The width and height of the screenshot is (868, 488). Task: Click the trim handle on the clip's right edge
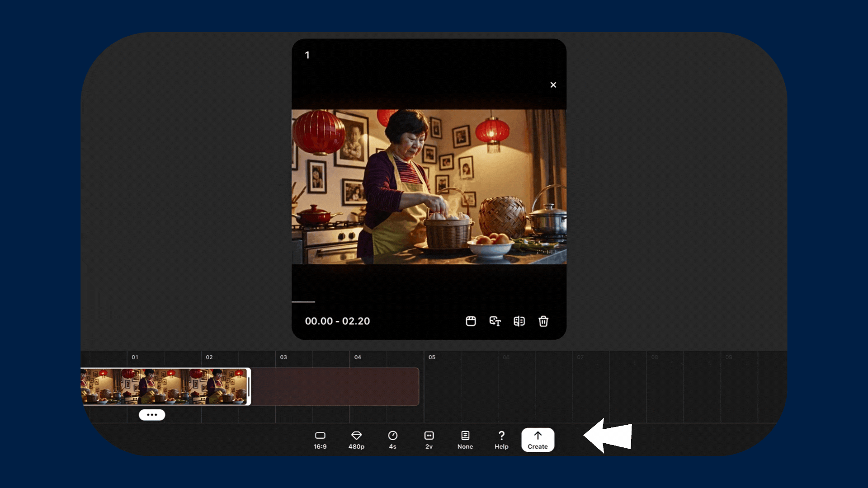248,387
